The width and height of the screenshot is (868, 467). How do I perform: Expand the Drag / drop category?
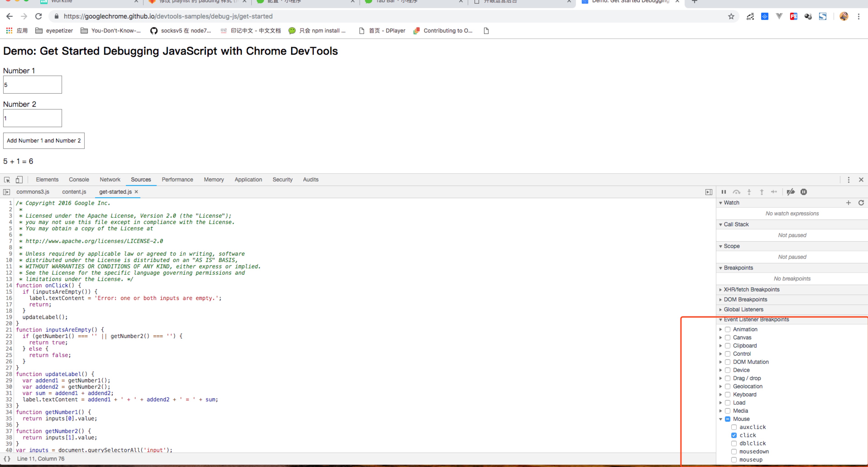(x=721, y=379)
